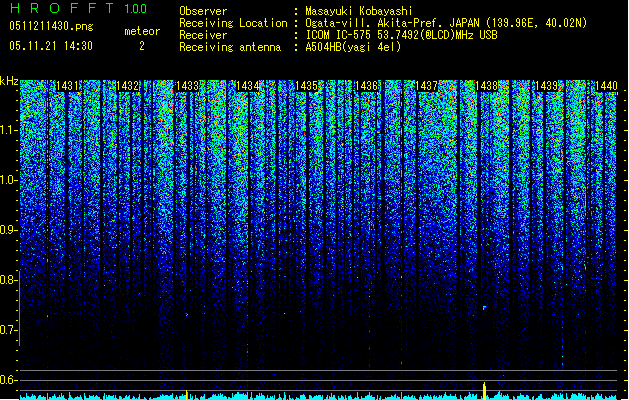629x400 pixels.
Task: Click the 0.9 kHz axis label
Action: tap(8, 230)
